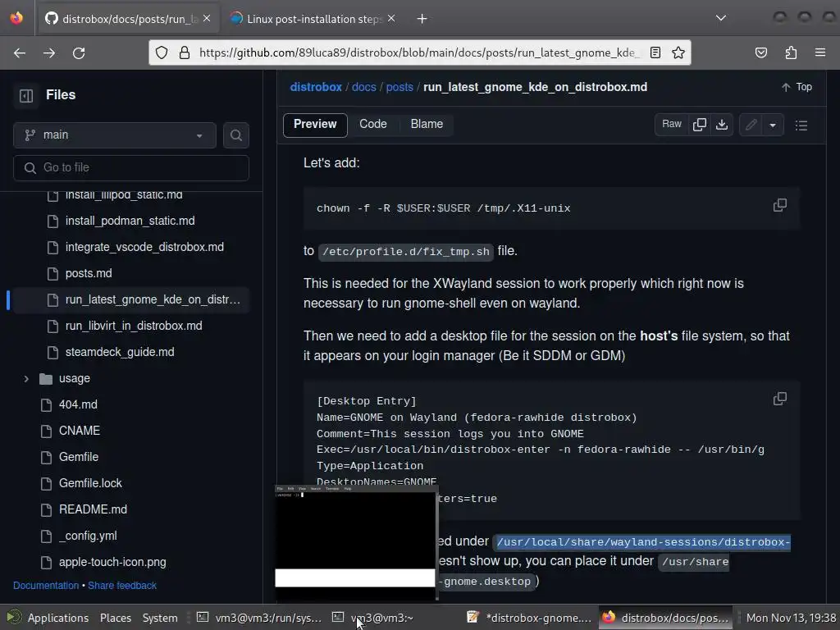This screenshot has width=840, height=630.
Task: Open more edit options dropdown
Action: (773, 125)
